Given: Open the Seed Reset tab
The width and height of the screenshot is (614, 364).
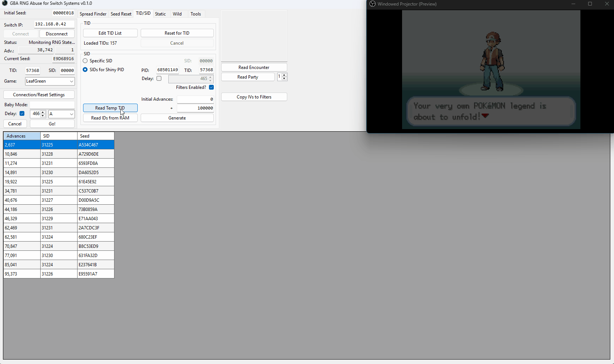Looking at the screenshot, I should pos(121,14).
